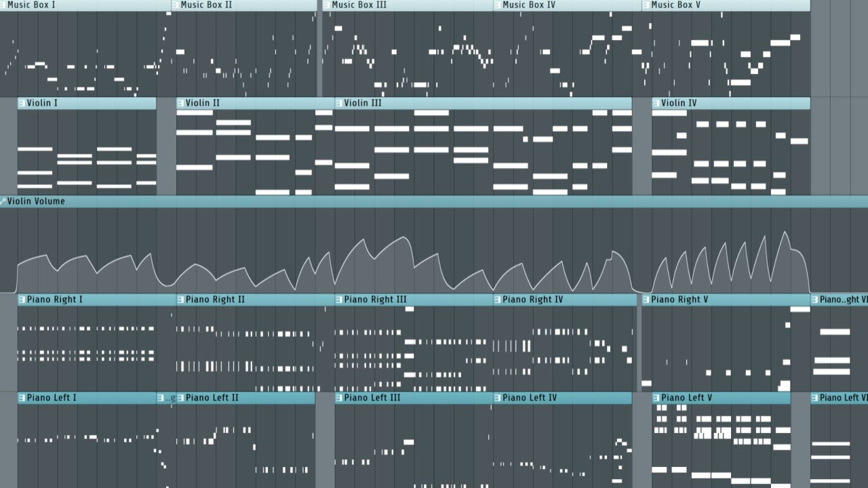
Task: Select the 'Violin IV' clip title
Action: 679,103
